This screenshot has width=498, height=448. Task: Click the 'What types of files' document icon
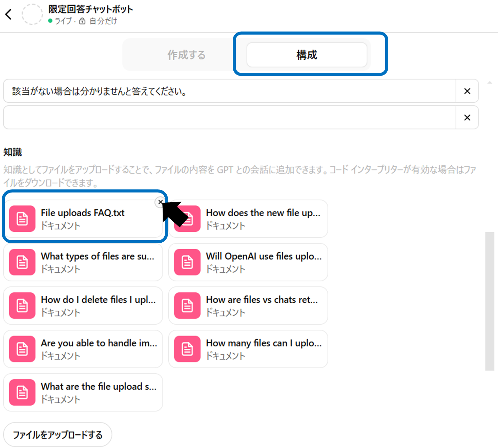tap(22, 262)
